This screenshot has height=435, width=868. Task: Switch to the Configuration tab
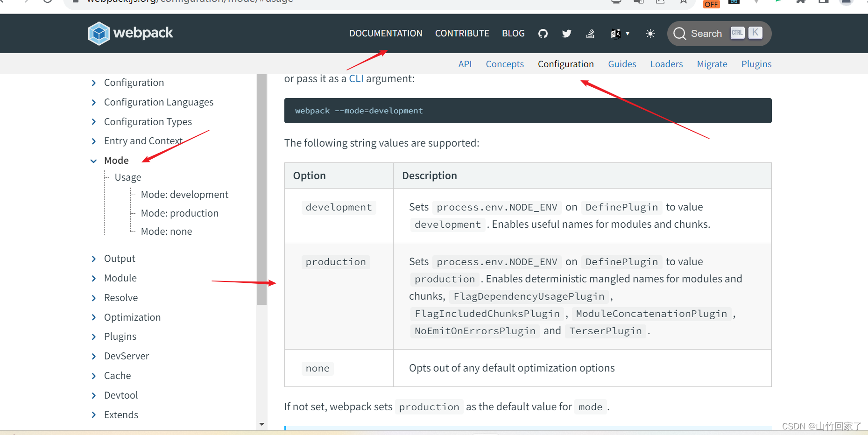click(x=565, y=64)
